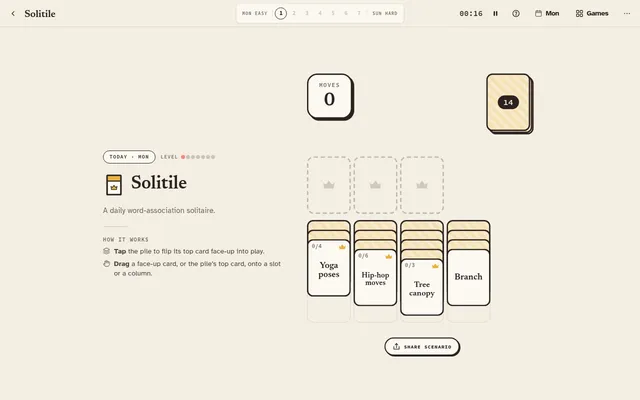
Task: Select level 5 in difficulty bar
Action: click(333, 13)
